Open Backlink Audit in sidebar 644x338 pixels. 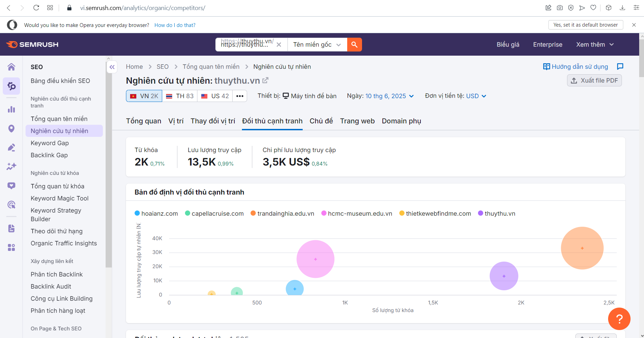tap(51, 287)
